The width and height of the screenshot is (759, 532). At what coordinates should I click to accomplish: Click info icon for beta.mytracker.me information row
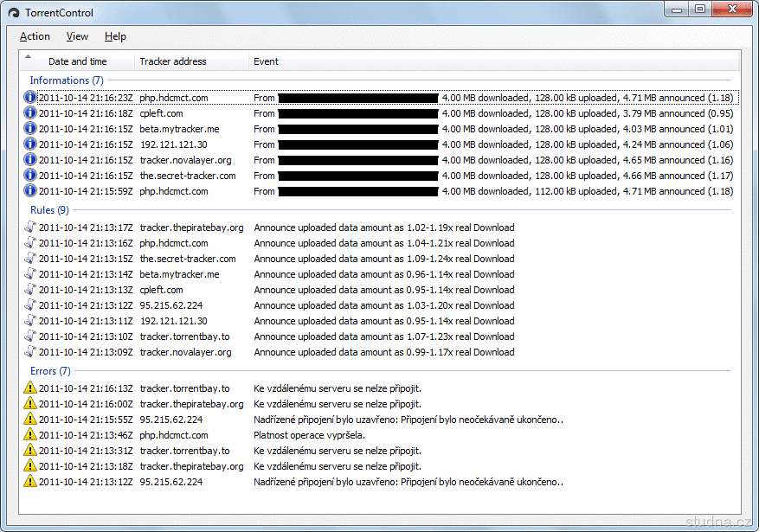(30, 129)
